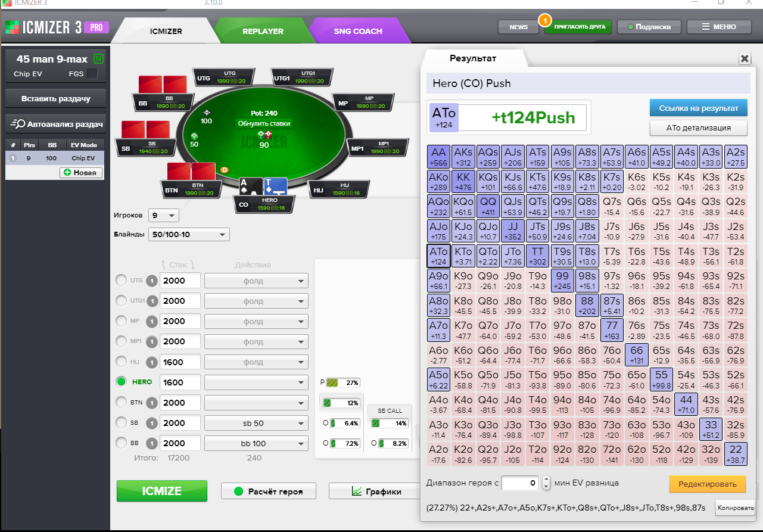Open the NEWS button
This screenshot has width=763, height=532.
click(519, 27)
